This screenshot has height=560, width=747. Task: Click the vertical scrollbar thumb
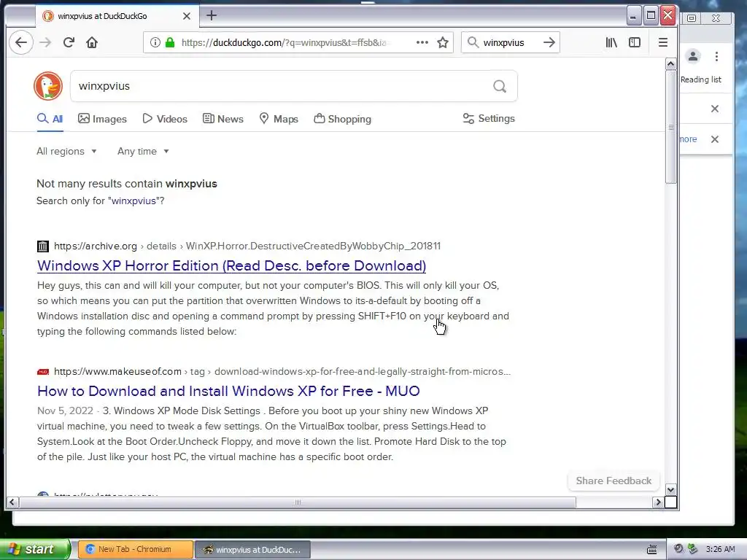point(671,127)
